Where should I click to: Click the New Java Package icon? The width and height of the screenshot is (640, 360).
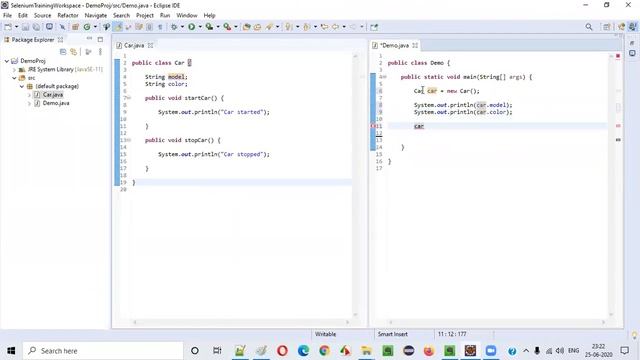(75, 27)
